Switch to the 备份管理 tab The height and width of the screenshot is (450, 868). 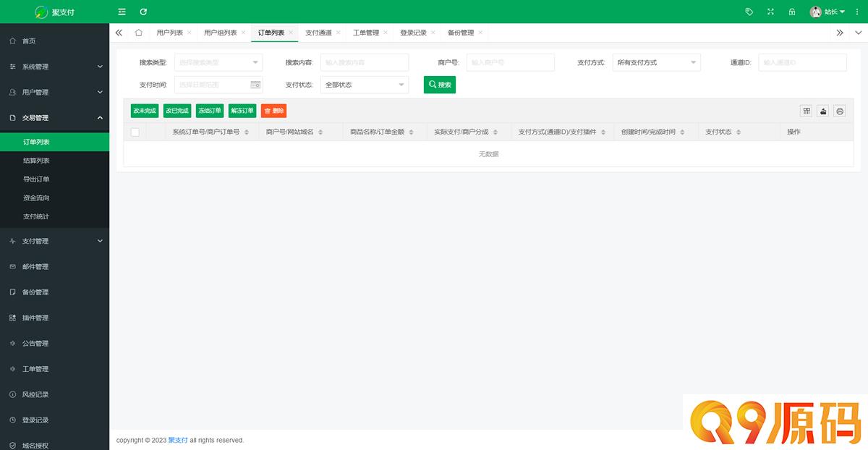tap(461, 33)
